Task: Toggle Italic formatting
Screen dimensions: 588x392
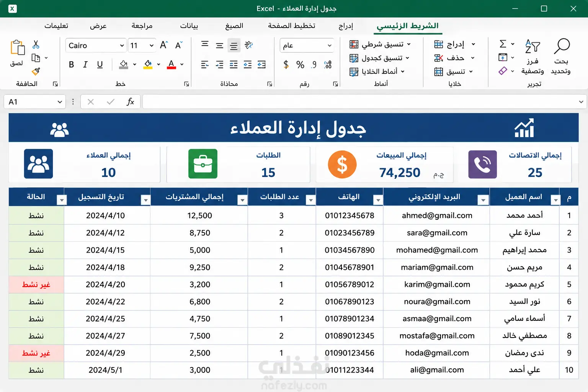Action: click(x=85, y=65)
